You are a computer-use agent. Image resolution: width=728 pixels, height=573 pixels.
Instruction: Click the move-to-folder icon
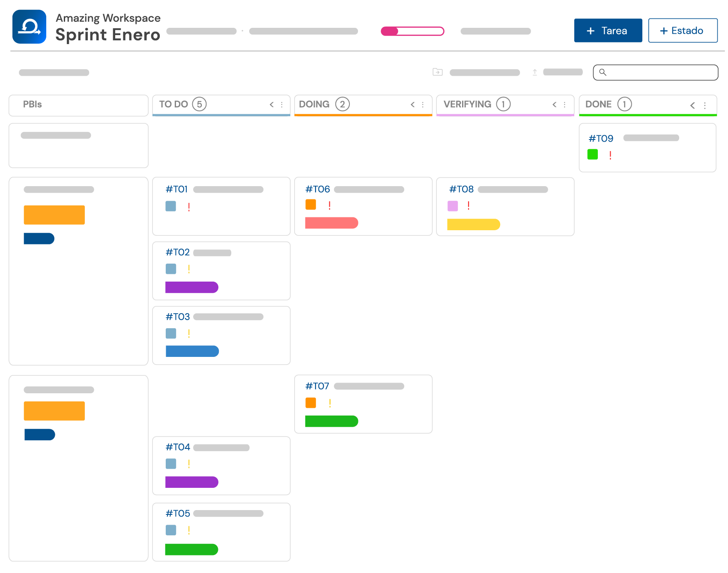click(437, 72)
